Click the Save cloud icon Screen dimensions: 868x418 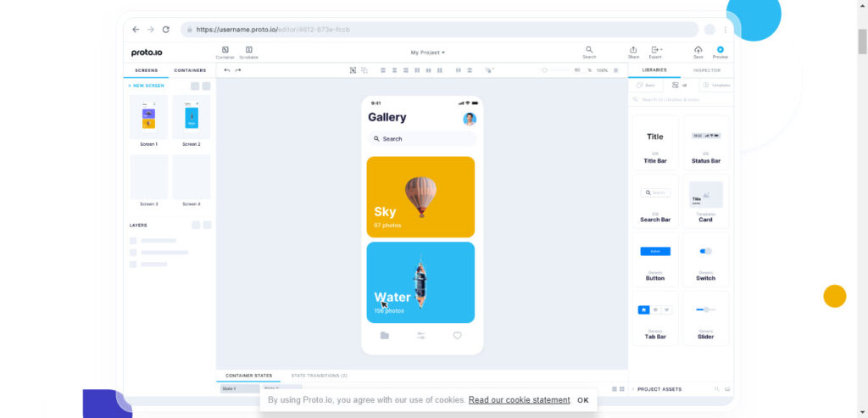coord(698,50)
